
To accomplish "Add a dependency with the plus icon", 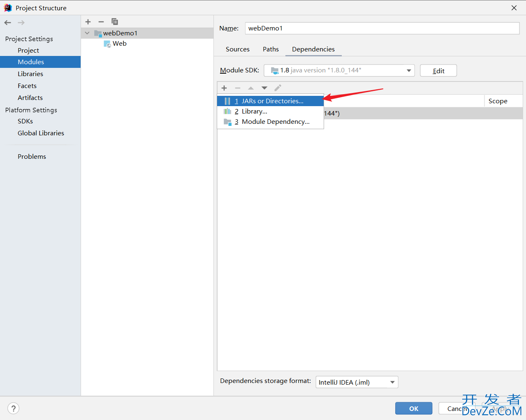I will 224,88.
